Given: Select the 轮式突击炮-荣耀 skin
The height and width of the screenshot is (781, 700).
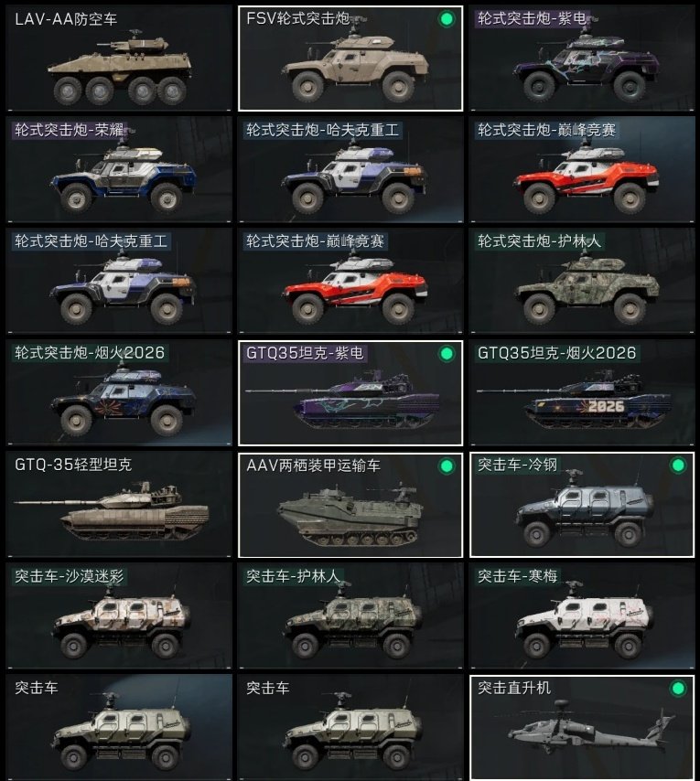Looking at the screenshot, I should [x=119, y=169].
